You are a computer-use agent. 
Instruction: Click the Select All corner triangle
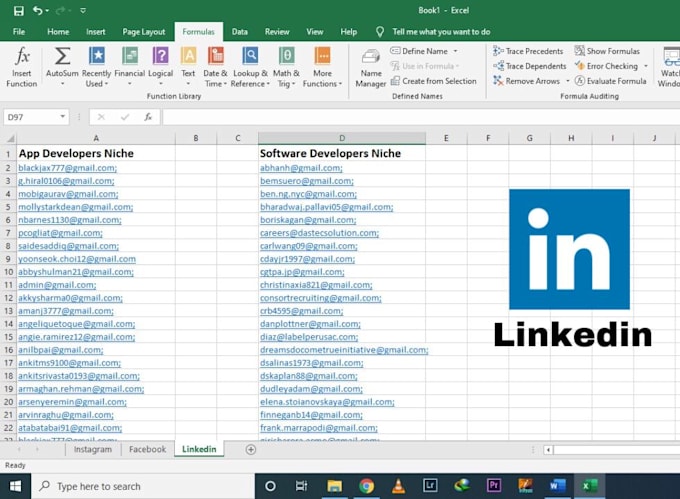10,138
